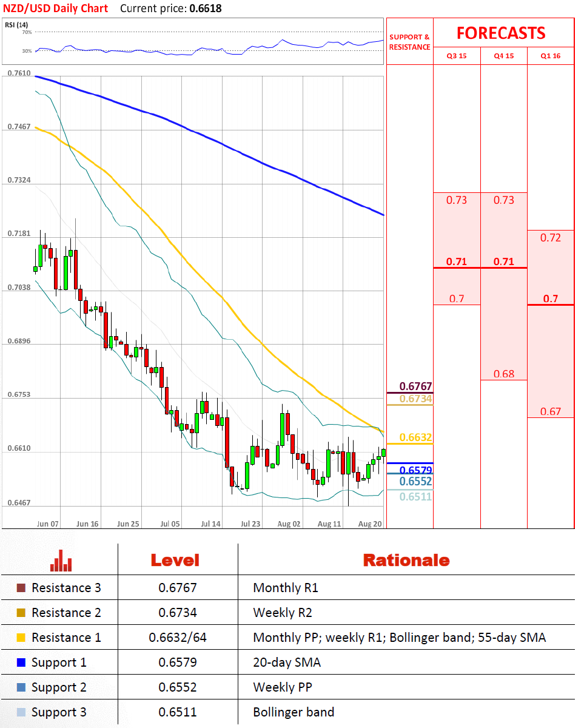Click the Jun 16 date label

[88, 524]
